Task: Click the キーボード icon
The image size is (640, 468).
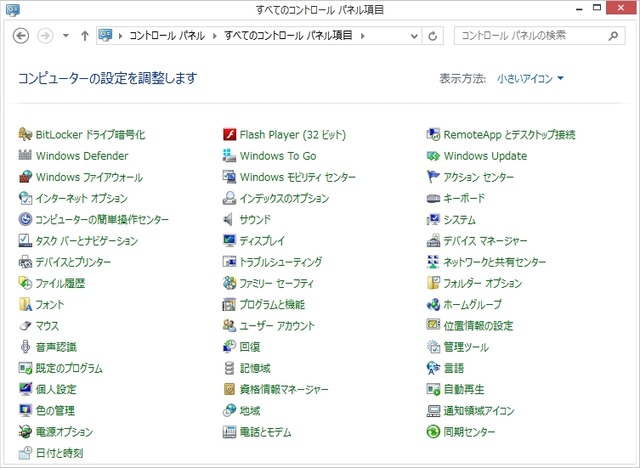Action: [433, 198]
